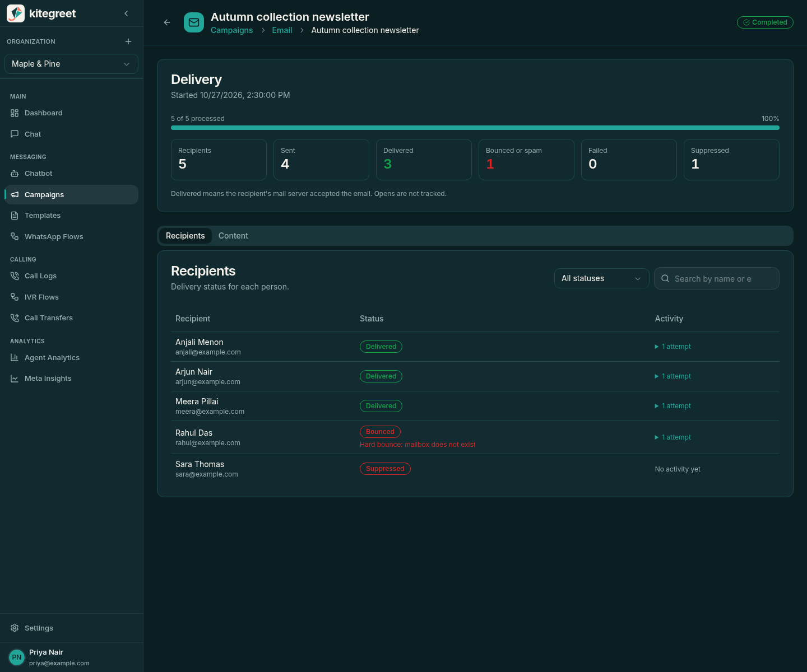Open Agent Analytics

pyautogui.click(x=71, y=358)
